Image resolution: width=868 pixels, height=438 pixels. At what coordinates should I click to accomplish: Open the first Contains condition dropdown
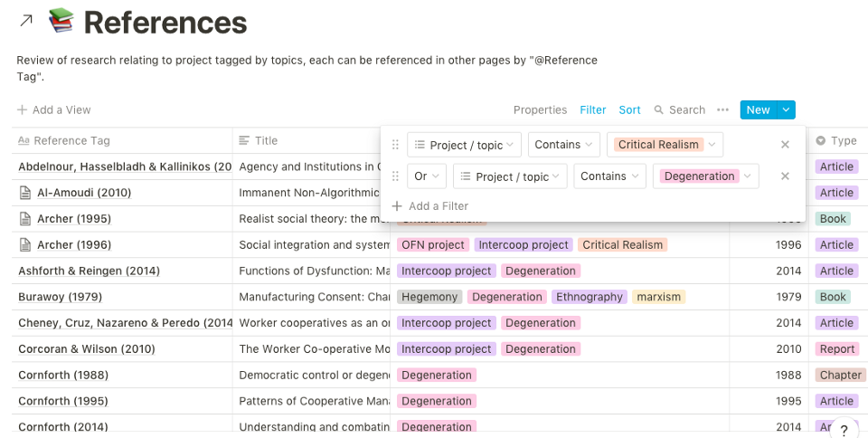click(x=564, y=145)
